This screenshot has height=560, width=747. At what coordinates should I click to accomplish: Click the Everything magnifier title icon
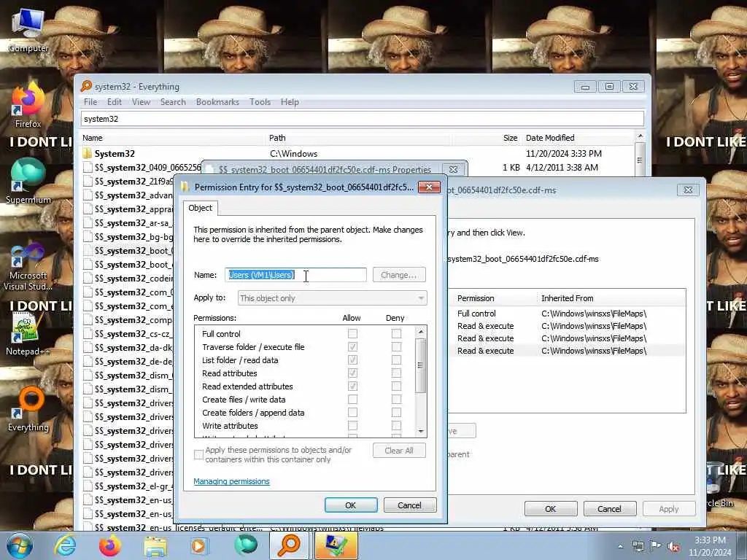coord(86,86)
